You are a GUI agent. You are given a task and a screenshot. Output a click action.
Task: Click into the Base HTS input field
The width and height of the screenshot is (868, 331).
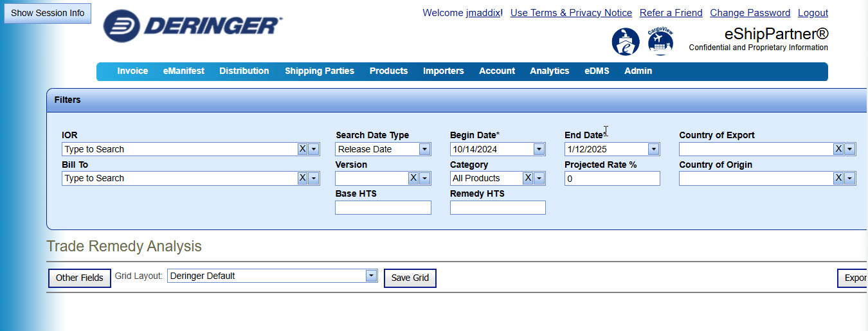[x=383, y=208]
